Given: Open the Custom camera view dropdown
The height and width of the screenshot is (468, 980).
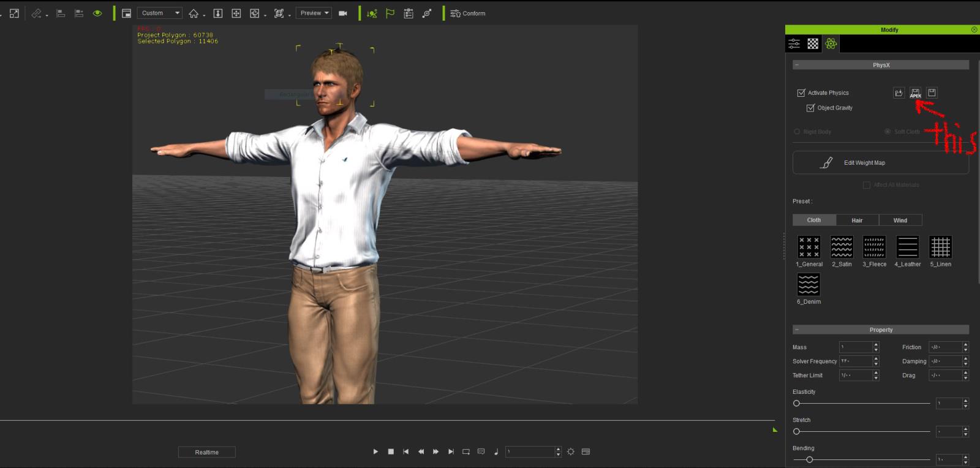Looking at the screenshot, I should 160,13.
